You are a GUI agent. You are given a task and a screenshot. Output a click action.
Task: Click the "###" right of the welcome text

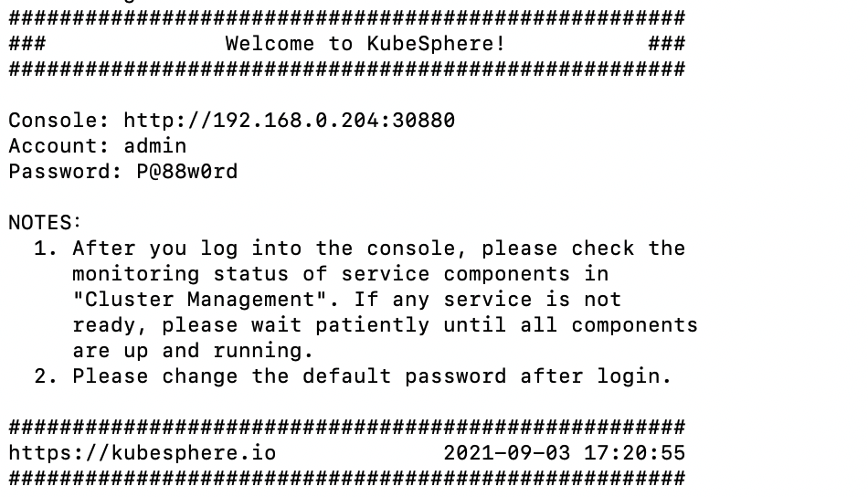666,44
